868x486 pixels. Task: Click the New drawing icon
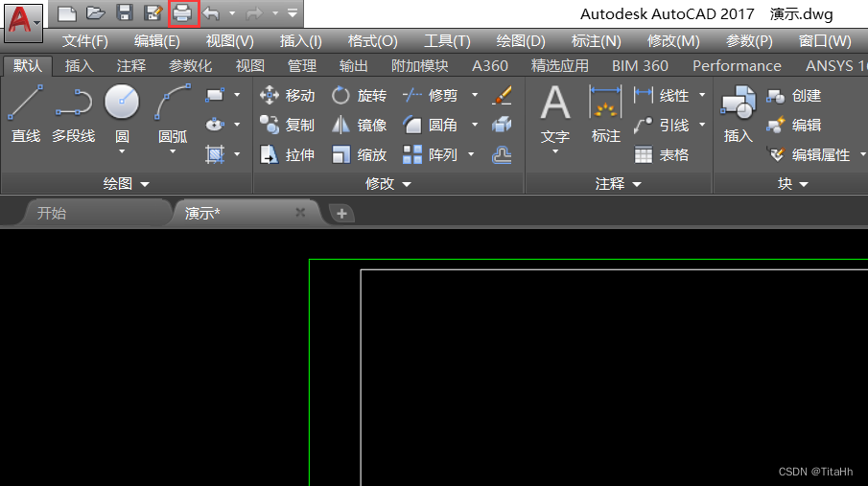pyautogui.click(x=67, y=13)
